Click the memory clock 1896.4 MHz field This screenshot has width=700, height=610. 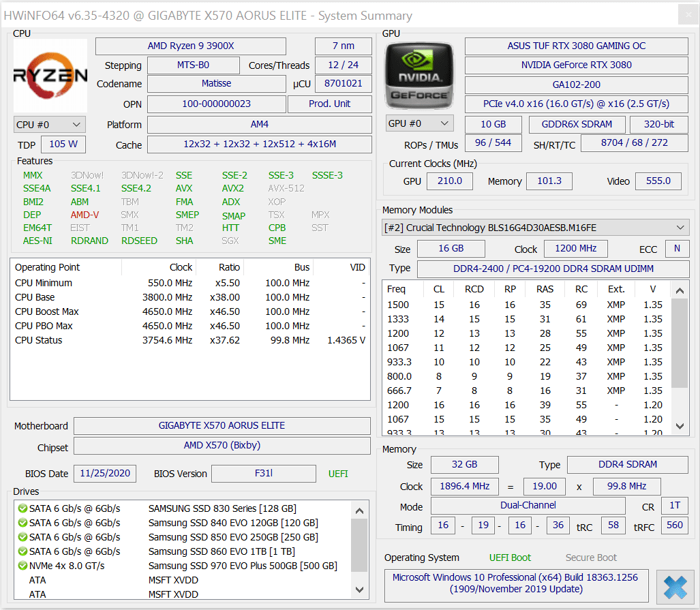pyautogui.click(x=465, y=486)
